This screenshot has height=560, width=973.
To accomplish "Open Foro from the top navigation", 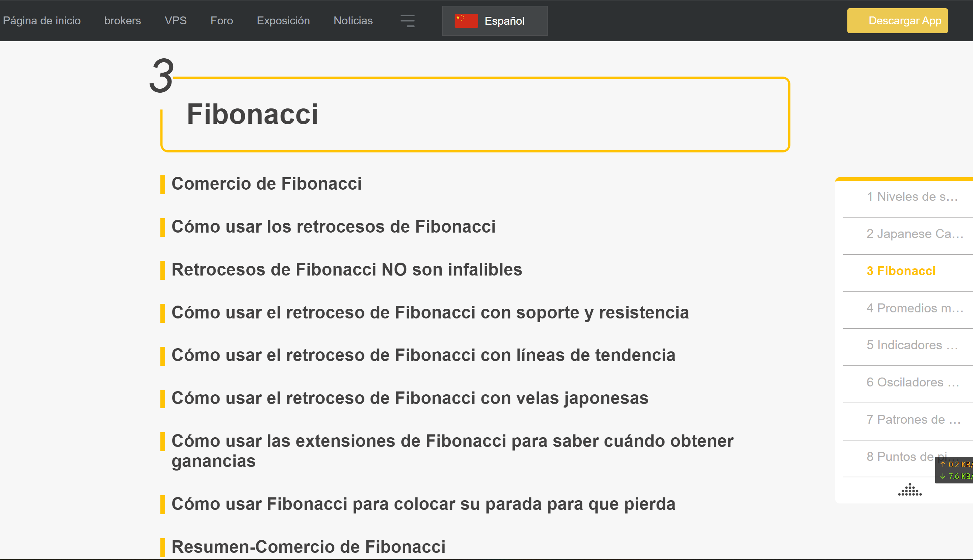I will click(x=222, y=21).
